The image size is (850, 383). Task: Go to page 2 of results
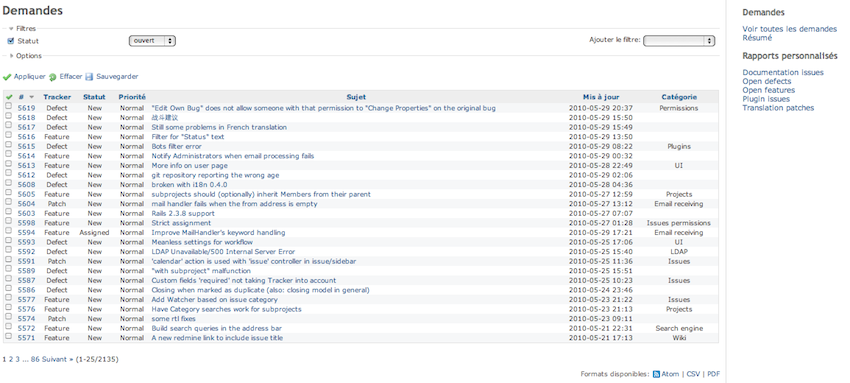(x=11, y=359)
